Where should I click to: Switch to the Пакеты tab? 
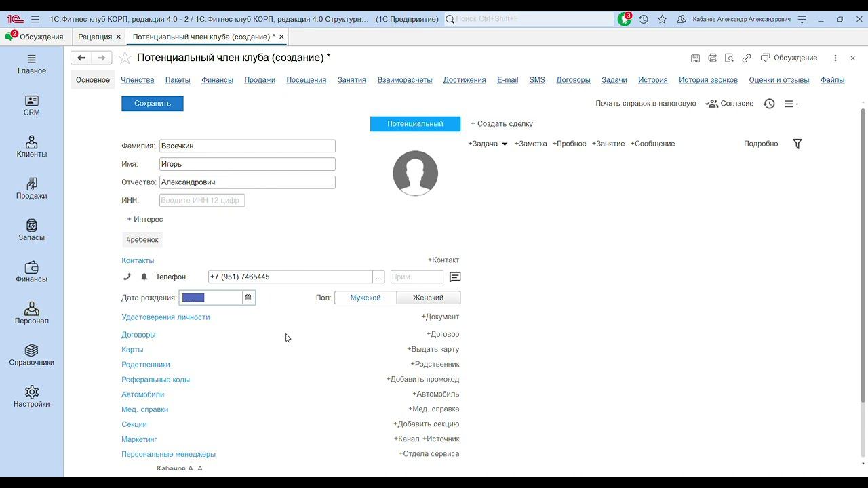(x=178, y=80)
